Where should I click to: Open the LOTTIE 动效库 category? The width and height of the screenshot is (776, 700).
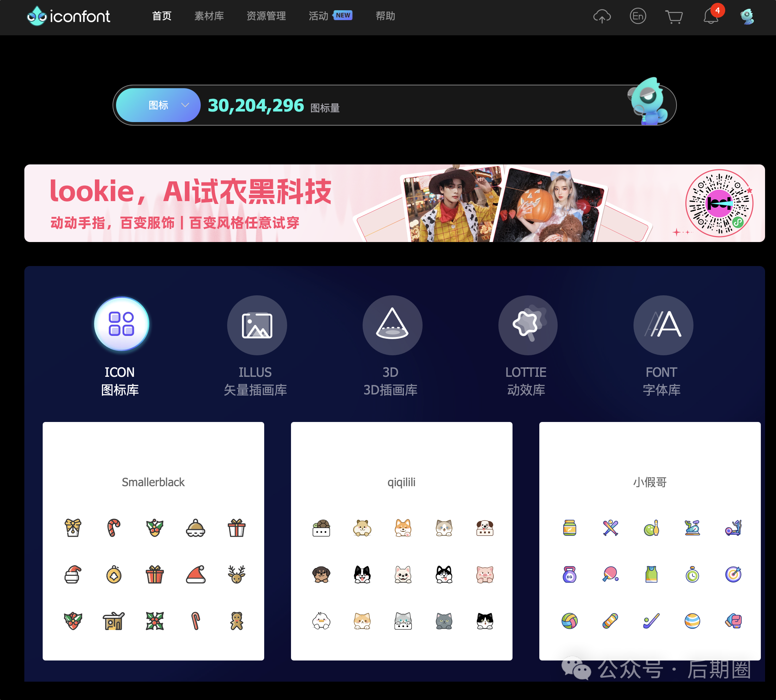[x=528, y=324]
